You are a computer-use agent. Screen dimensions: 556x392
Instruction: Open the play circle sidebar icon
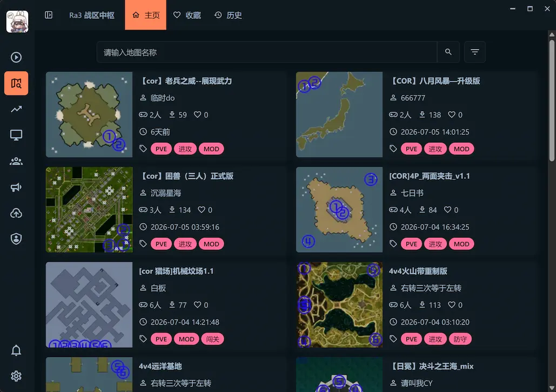tap(16, 57)
